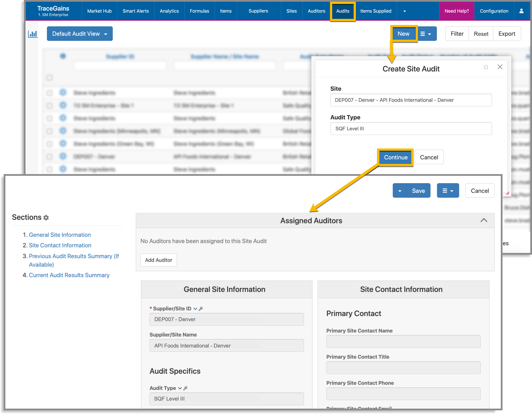Check the first Steve Ingredients row checkbox
532x414 pixels.
49,93
